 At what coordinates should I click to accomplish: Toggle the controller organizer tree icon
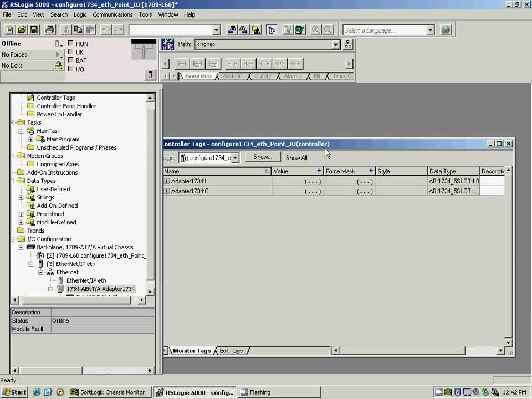pyautogui.click(x=272, y=30)
